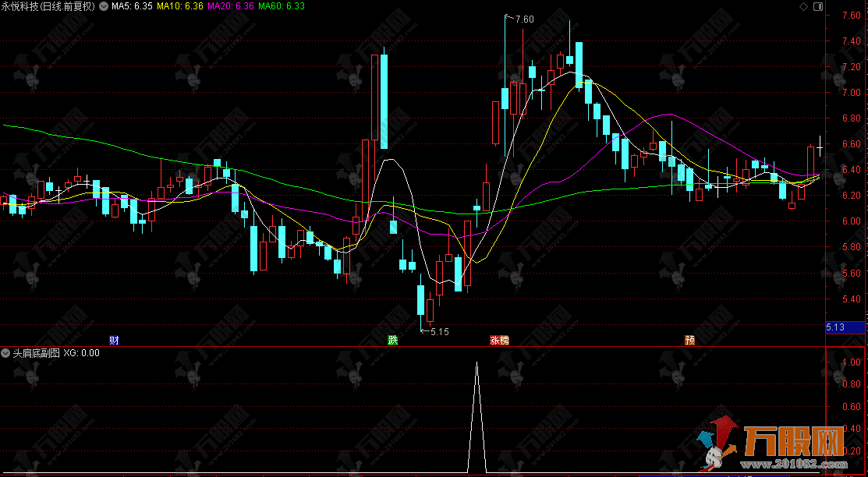
Task: Toggle the side panel icon at top right
Action: click(817, 6)
